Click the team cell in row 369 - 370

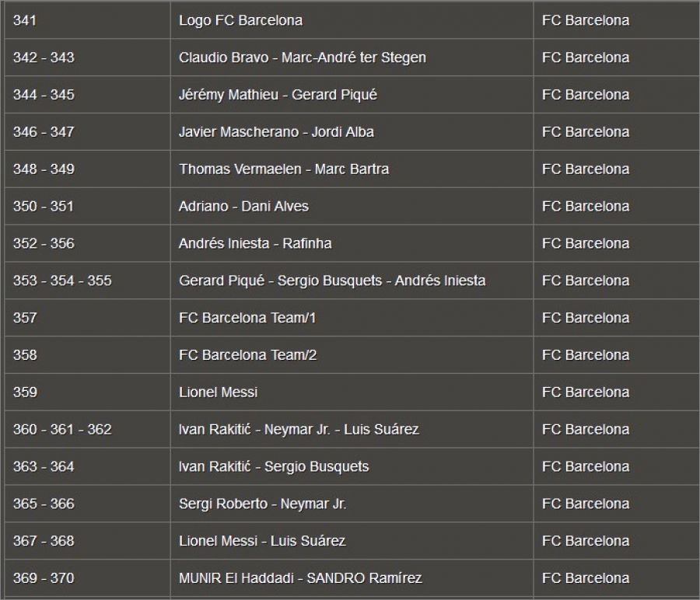click(x=586, y=578)
